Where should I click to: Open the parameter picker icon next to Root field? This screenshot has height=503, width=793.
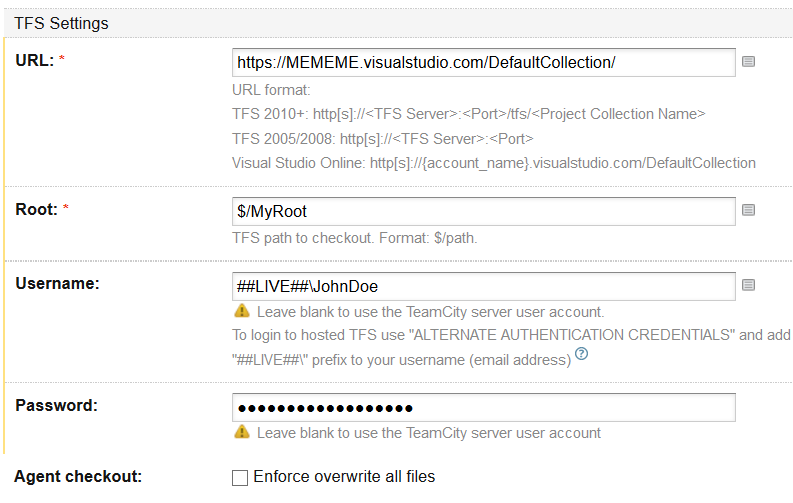(748, 210)
